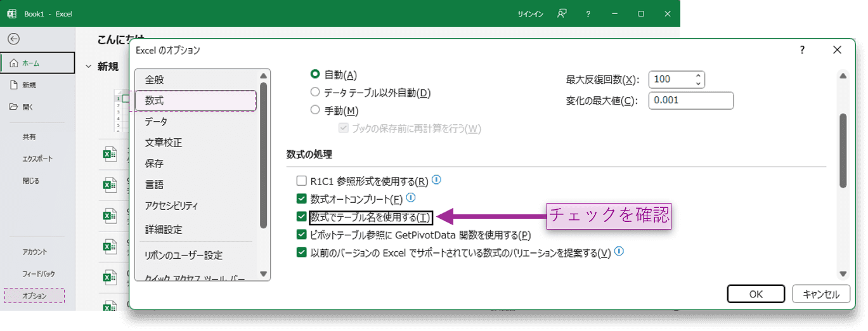
Task: Select エクスポート in the backstage sidebar
Action: click(38, 159)
